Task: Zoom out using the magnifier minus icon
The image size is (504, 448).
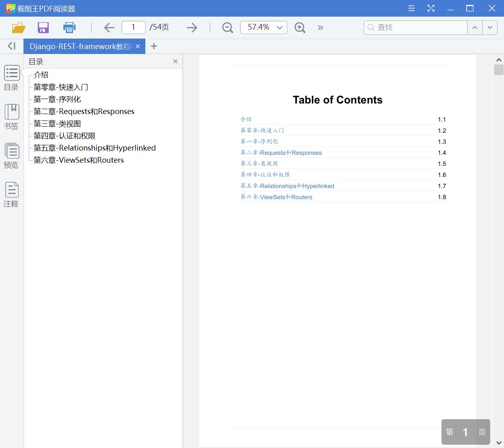Action: (x=227, y=27)
